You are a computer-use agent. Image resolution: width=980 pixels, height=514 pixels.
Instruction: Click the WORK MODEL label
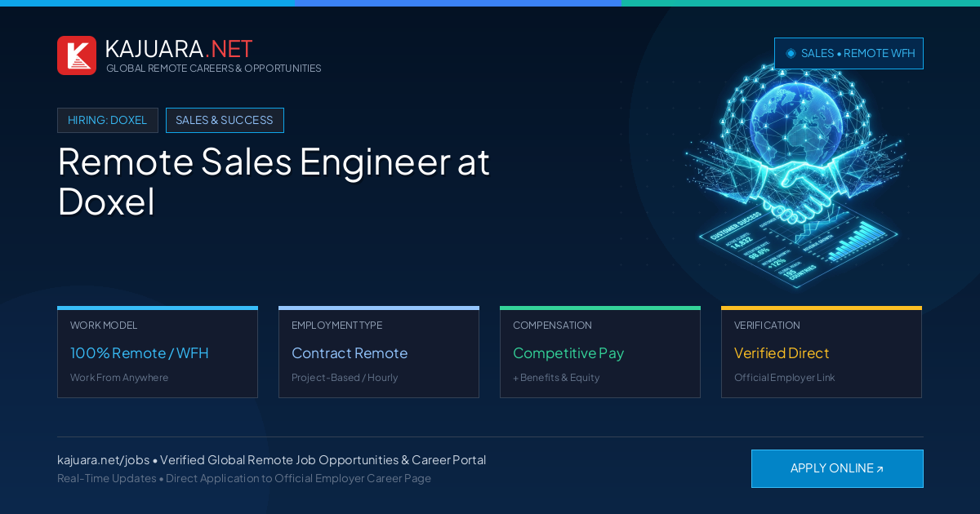(104, 326)
